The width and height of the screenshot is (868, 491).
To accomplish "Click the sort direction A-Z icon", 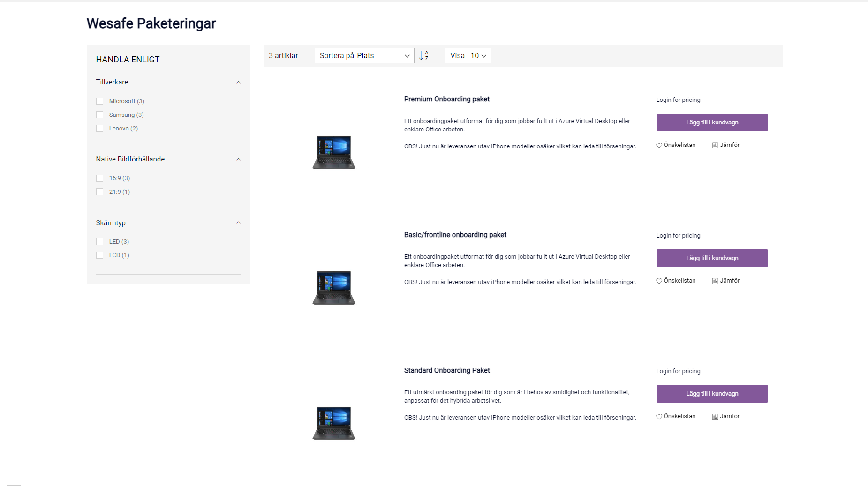I will pos(423,55).
